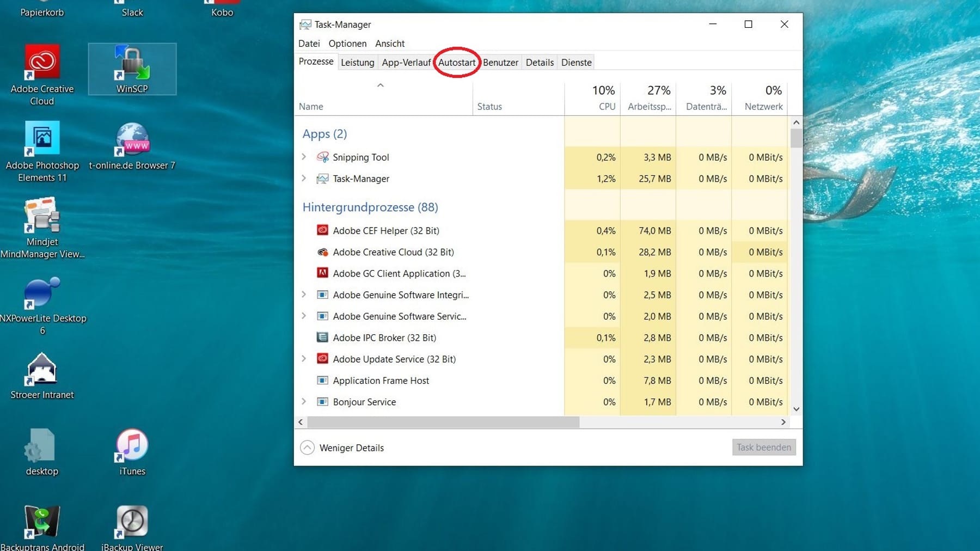The height and width of the screenshot is (551, 980).
Task: Expand Adobe Genuine Software Servic... entry
Action: coord(304,316)
